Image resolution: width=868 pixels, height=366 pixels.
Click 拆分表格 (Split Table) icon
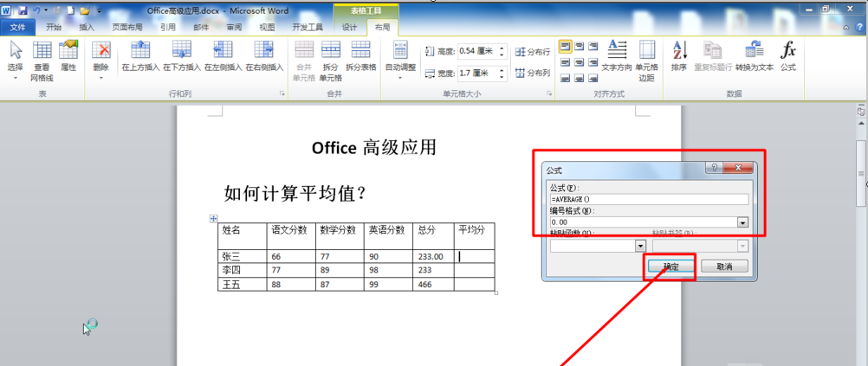[x=361, y=50]
